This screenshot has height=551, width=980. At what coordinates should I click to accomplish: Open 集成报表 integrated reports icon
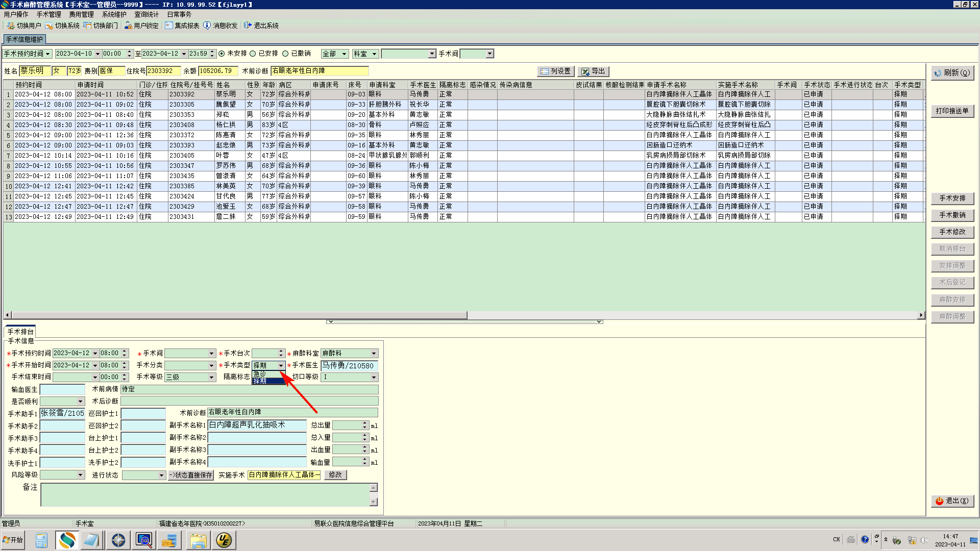pos(169,26)
